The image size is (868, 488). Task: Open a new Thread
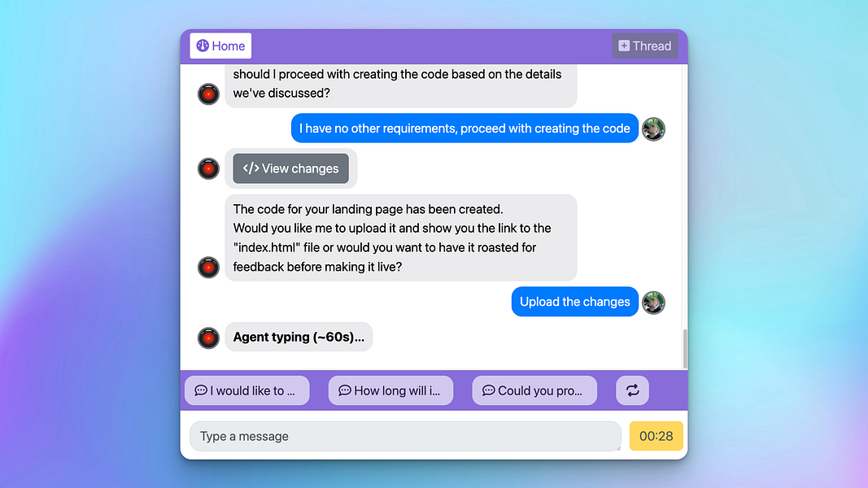click(645, 46)
